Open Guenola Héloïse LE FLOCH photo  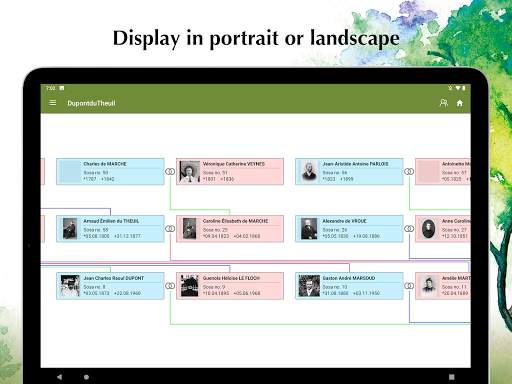point(189,286)
